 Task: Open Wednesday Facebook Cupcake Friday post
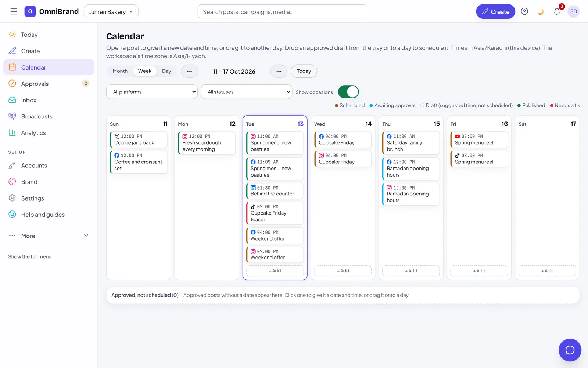coord(343,139)
